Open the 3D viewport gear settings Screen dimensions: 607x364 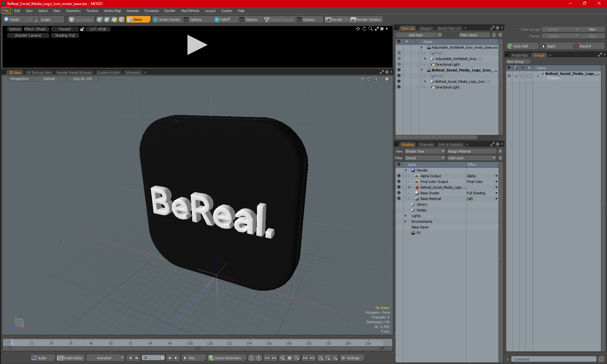[387, 79]
